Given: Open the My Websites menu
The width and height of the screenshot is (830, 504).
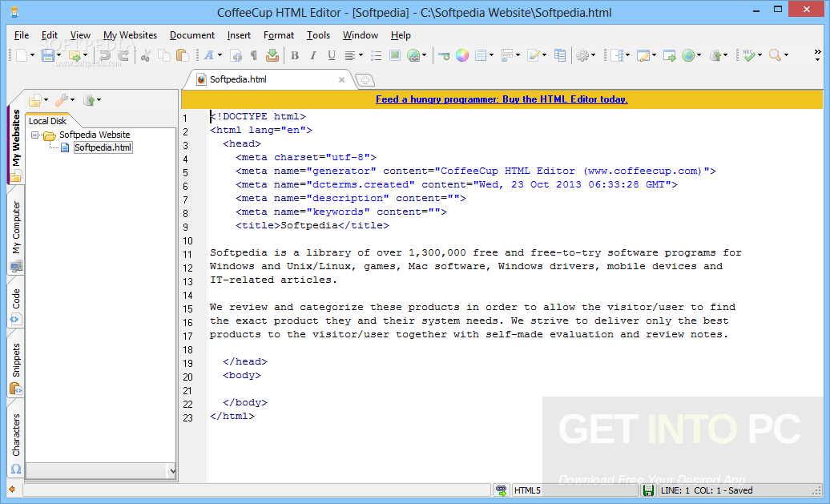Looking at the screenshot, I should [x=131, y=35].
